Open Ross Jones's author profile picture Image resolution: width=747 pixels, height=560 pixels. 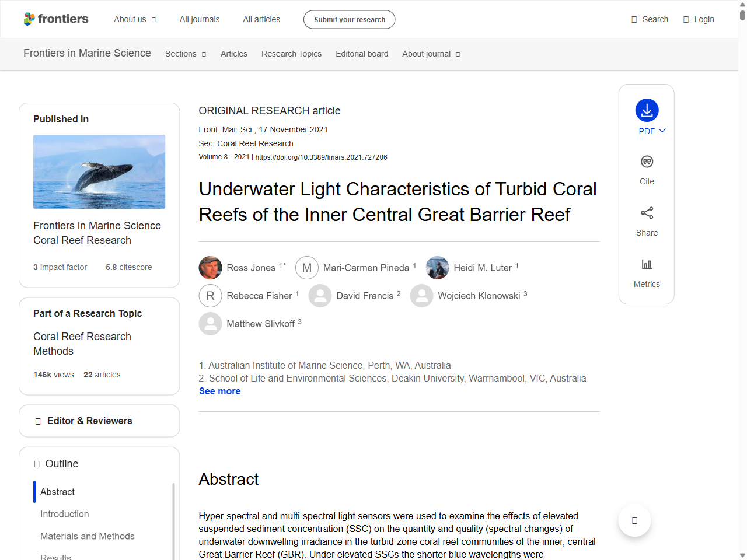tap(210, 267)
